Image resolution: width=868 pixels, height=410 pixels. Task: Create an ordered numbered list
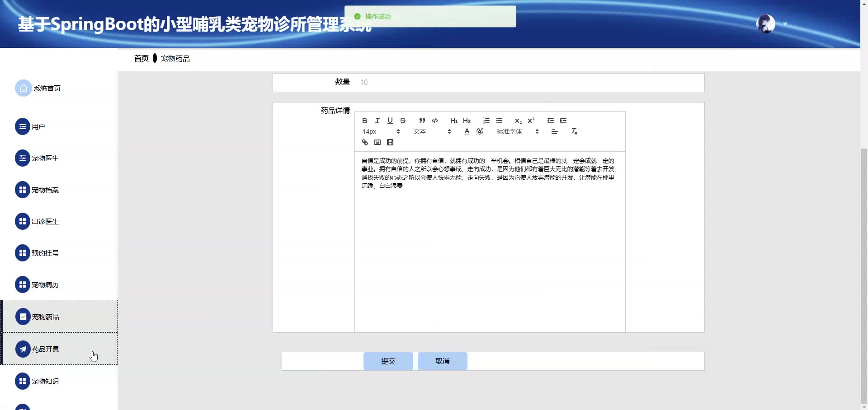486,121
